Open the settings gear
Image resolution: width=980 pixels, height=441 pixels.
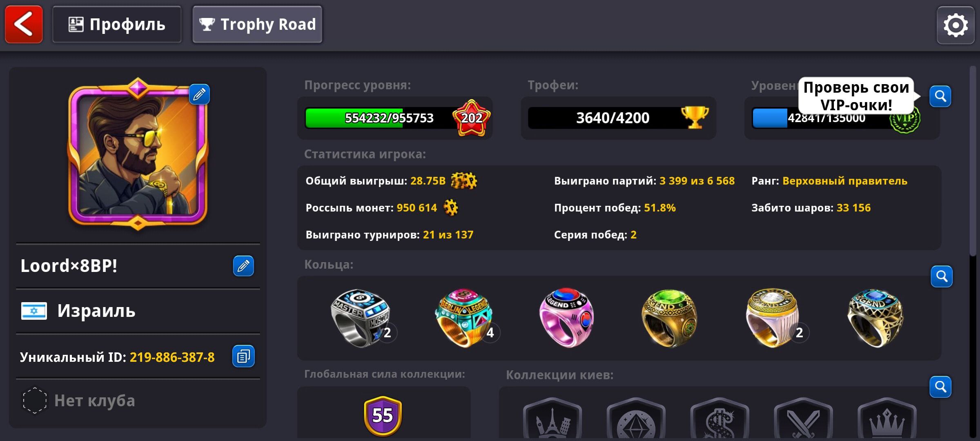coord(955,25)
